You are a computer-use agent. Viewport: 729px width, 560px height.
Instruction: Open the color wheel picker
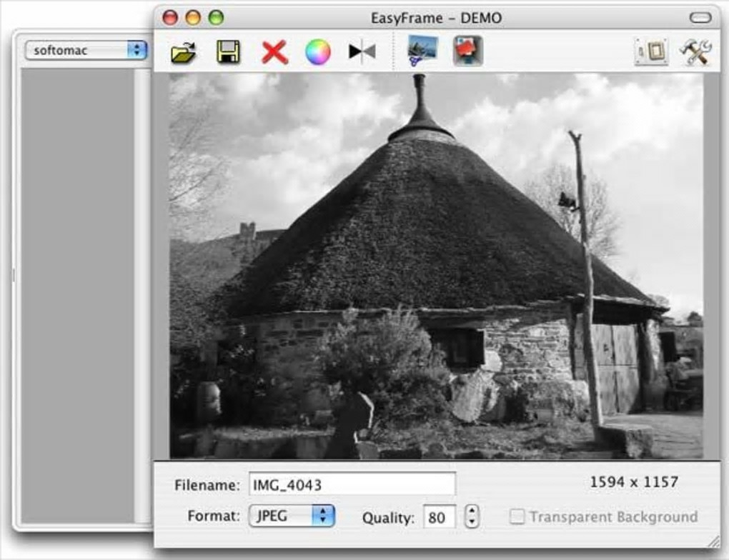click(318, 51)
